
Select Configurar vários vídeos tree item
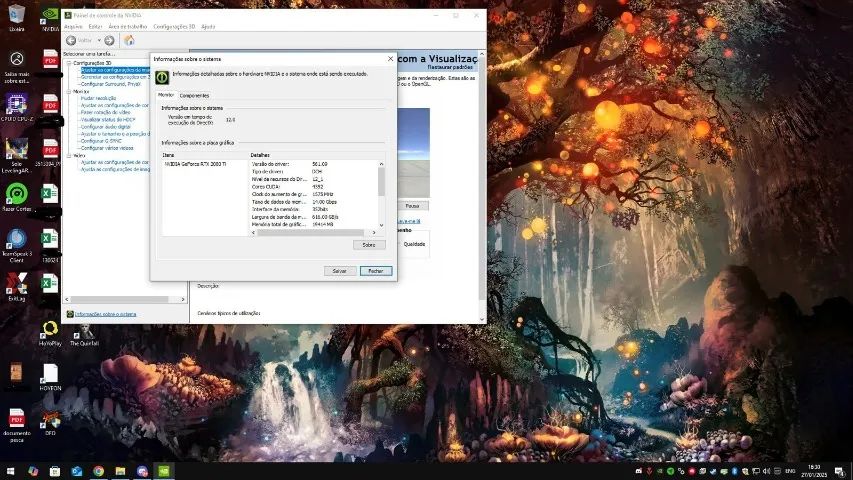click(107, 148)
